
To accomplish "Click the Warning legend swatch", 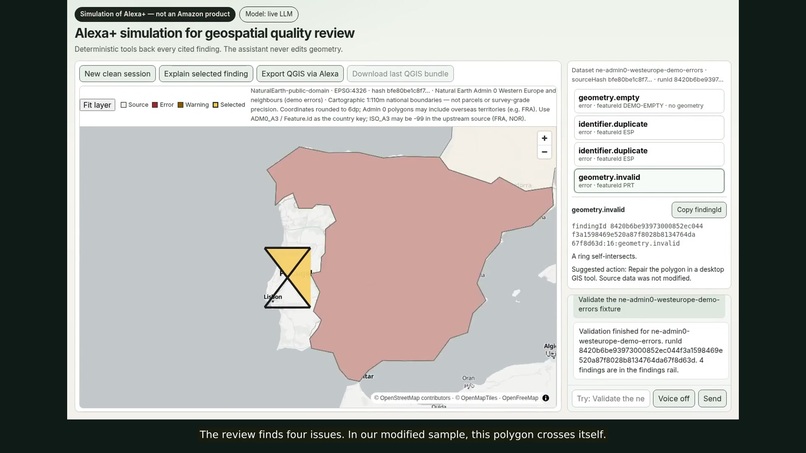I will tap(180, 105).
